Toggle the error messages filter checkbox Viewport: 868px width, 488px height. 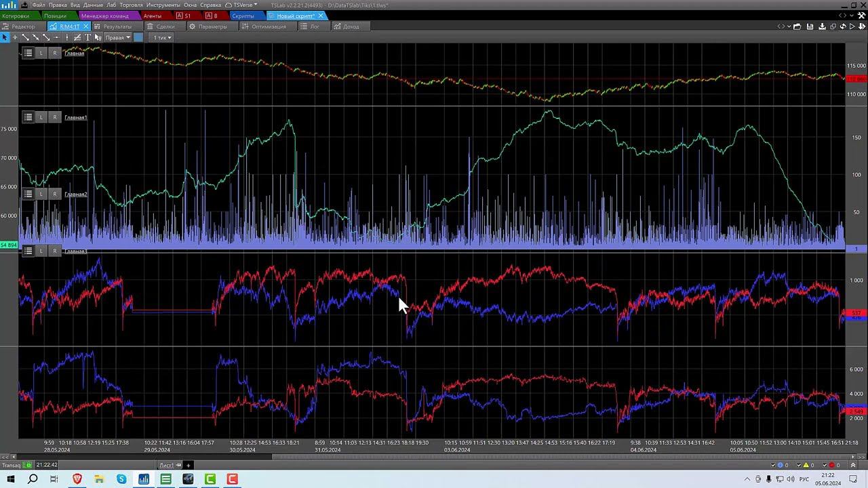826,466
